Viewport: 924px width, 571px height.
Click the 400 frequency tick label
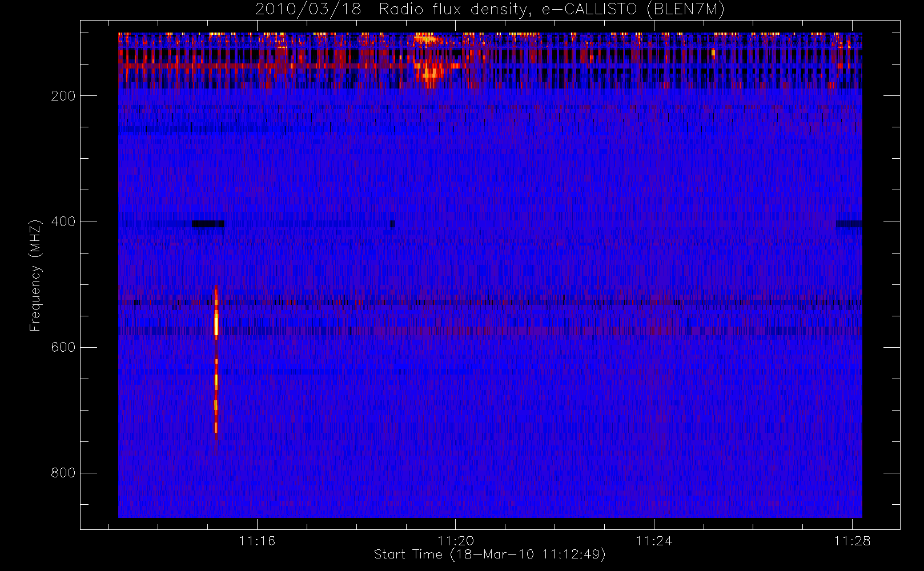(x=63, y=222)
